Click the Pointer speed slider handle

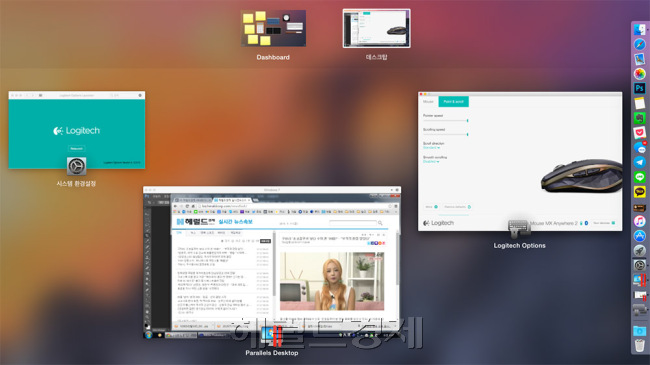coord(467,121)
